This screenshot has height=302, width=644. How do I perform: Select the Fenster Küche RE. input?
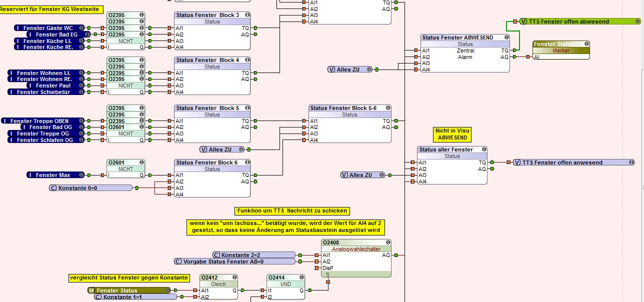[49, 47]
